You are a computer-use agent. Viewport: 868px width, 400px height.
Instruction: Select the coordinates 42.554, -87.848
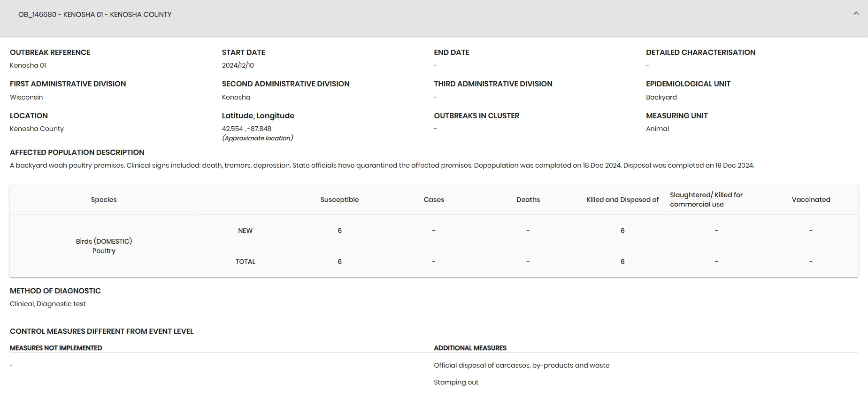(246, 129)
